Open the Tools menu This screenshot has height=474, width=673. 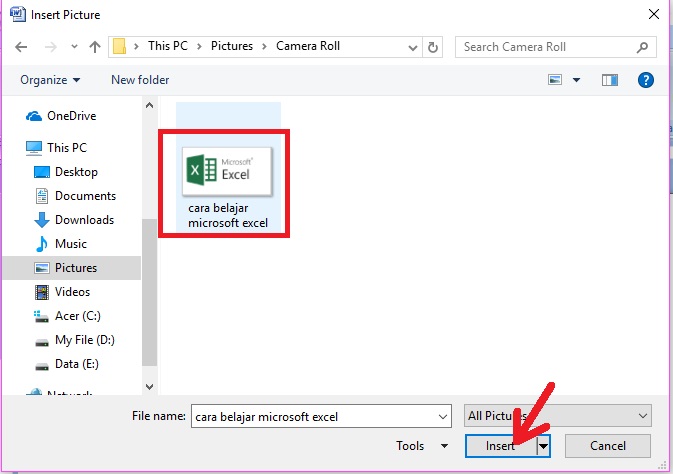[x=421, y=446]
